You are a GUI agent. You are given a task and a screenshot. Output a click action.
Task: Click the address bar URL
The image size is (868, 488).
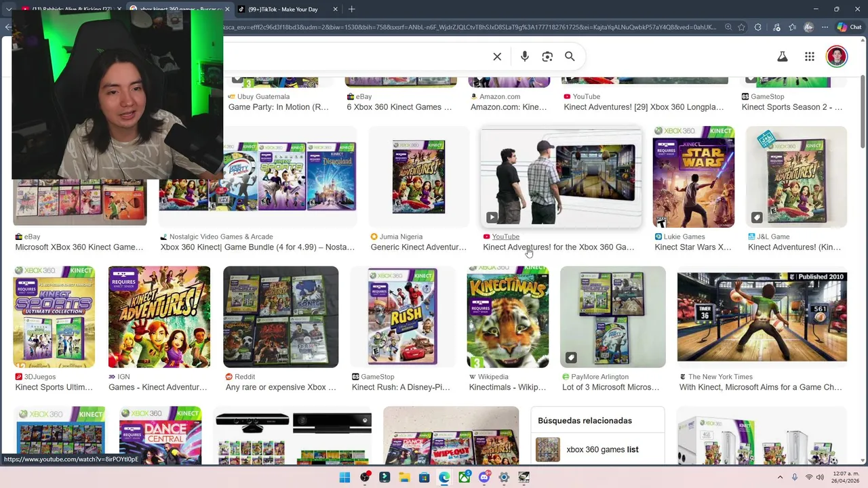(469, 27)
